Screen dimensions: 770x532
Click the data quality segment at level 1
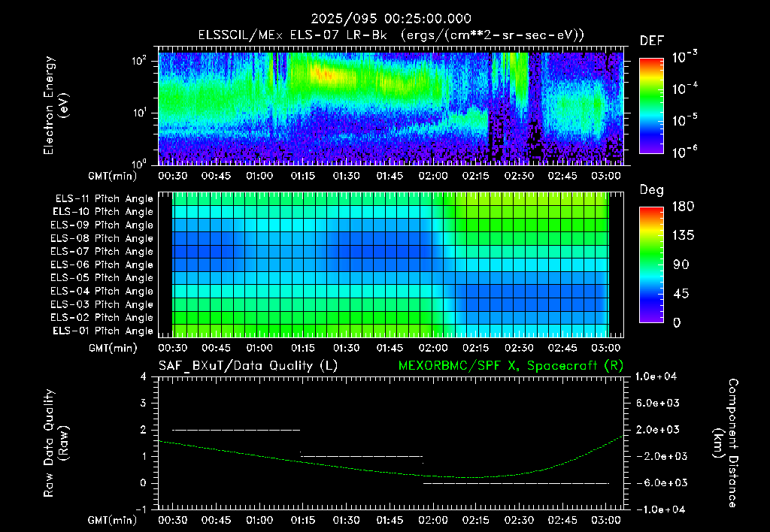pos(362,456)
